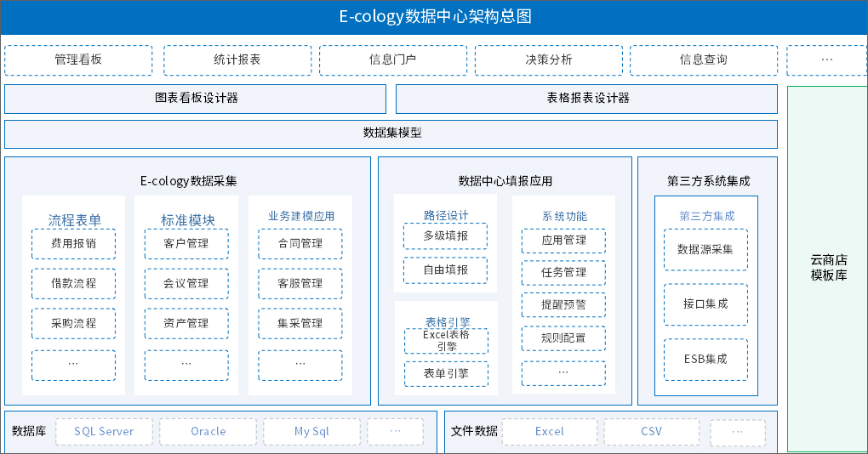Screen dimensions: 868x454
Task: Click the 表格引擎 group title
Action: tap(448, 322)
